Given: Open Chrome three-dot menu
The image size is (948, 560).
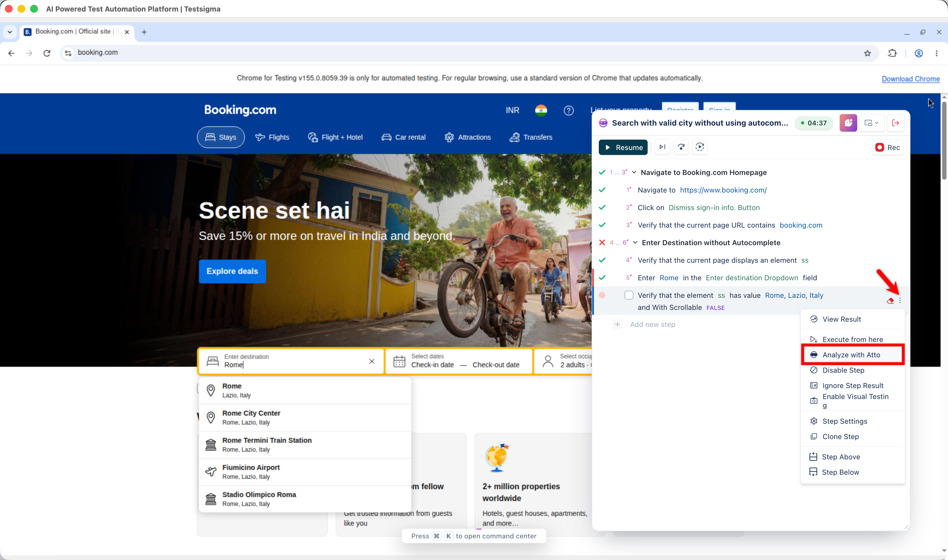Looking at the screenshot, I should click(x=937, y=53).
